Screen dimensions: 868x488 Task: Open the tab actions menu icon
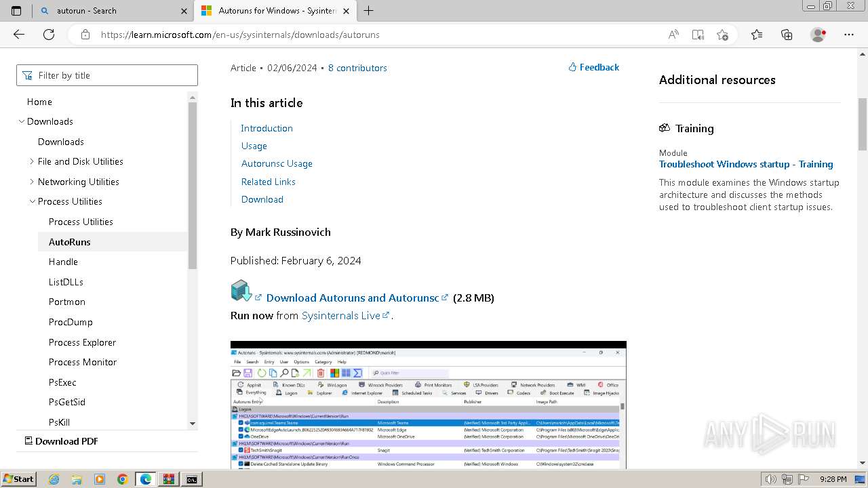click(16, 11)
